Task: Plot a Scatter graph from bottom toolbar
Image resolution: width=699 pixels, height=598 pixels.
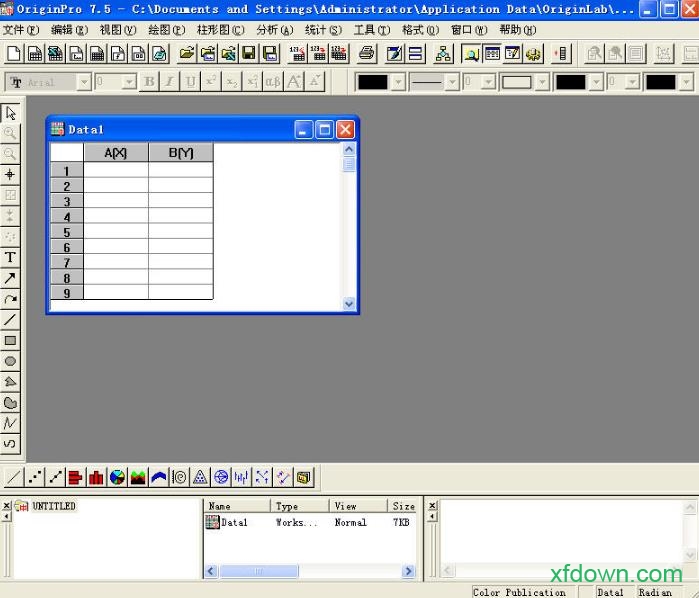Action: (x=34, y=478)
